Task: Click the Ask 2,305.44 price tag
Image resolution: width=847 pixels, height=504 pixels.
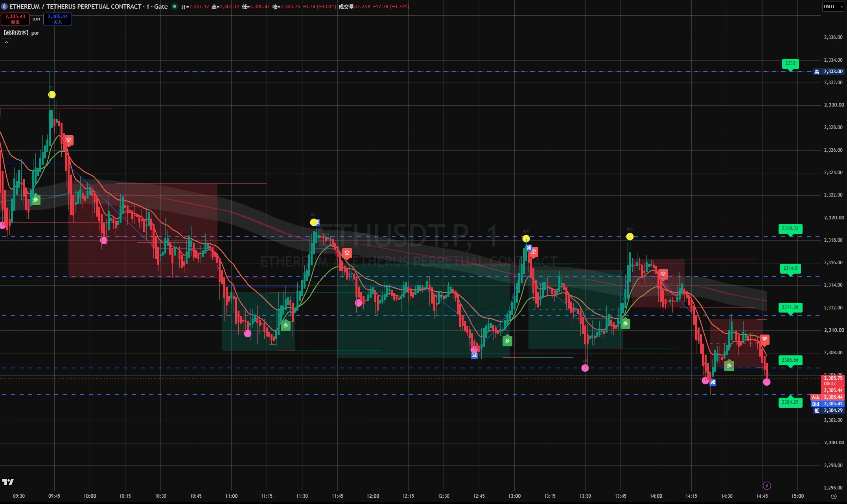Action: pos(828,397)
